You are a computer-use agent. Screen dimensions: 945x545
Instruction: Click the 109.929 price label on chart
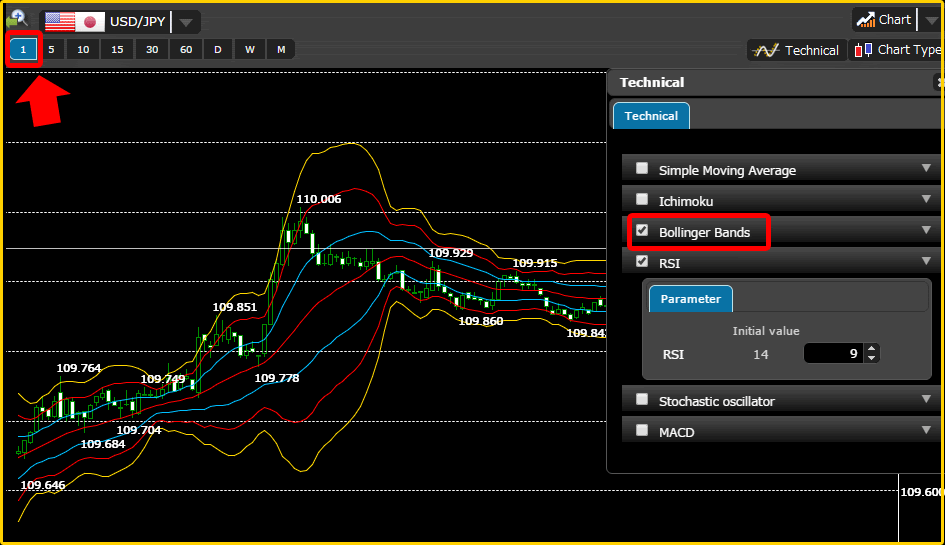tap(451, 253)
